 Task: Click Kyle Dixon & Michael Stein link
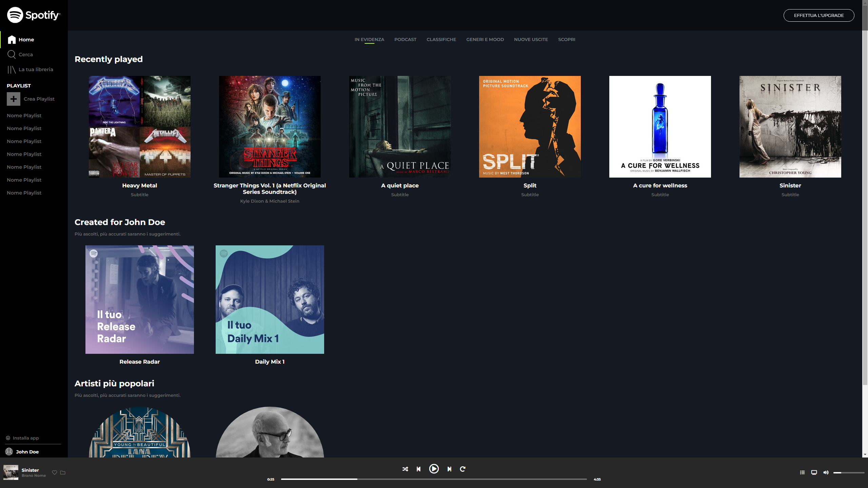click(270, 201)
